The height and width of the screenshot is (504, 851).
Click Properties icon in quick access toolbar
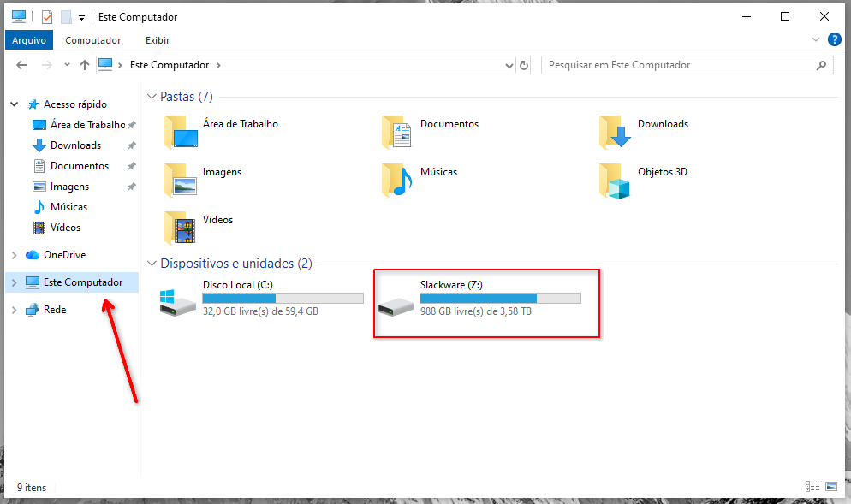click(46, 16)
